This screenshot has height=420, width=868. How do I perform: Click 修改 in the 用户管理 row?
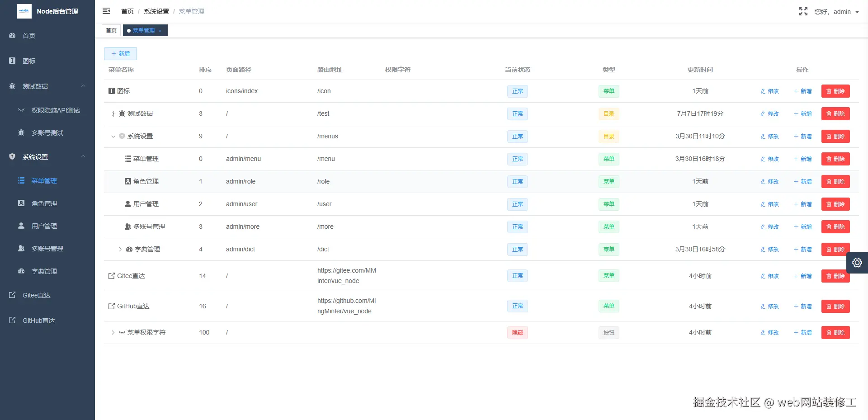click(769, 204)
